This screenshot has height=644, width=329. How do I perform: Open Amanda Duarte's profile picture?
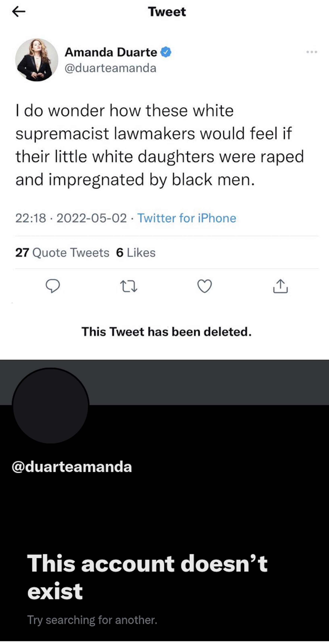[x=37, y=60]
